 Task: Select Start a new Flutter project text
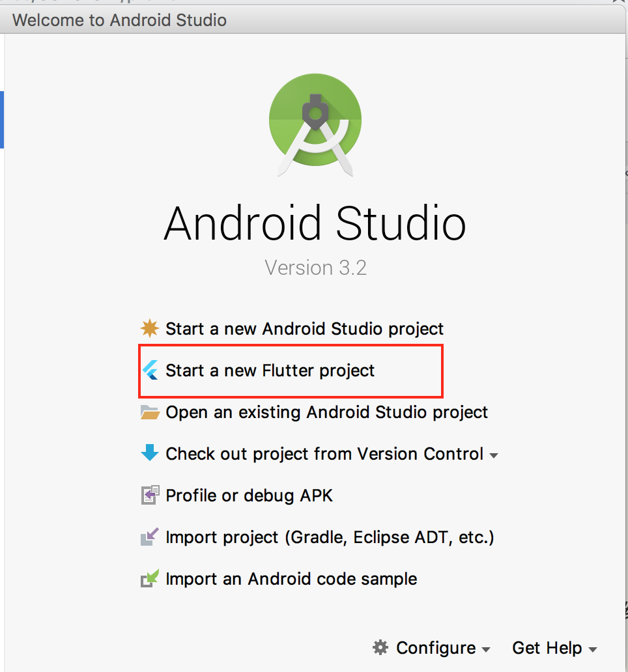click(x=270, y=371)
